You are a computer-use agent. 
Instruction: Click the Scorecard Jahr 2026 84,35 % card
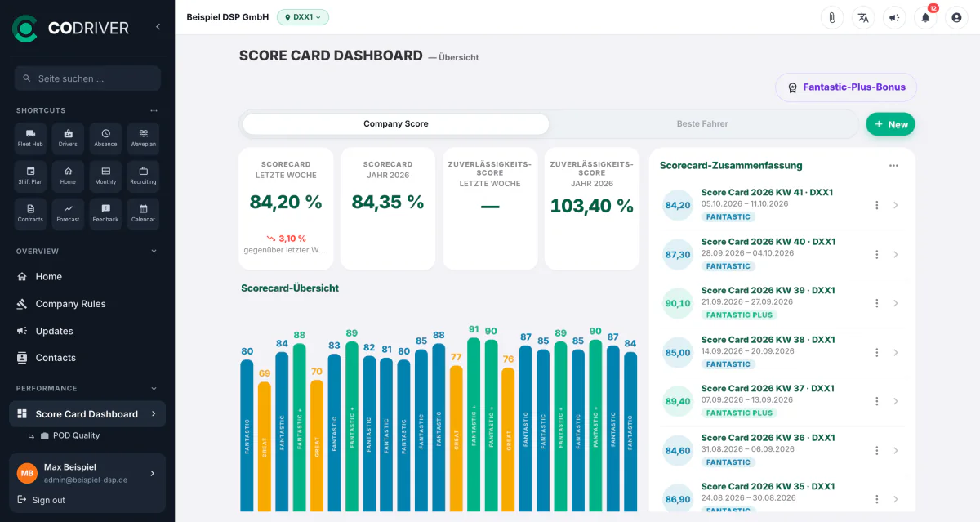[x=388, y=208]
